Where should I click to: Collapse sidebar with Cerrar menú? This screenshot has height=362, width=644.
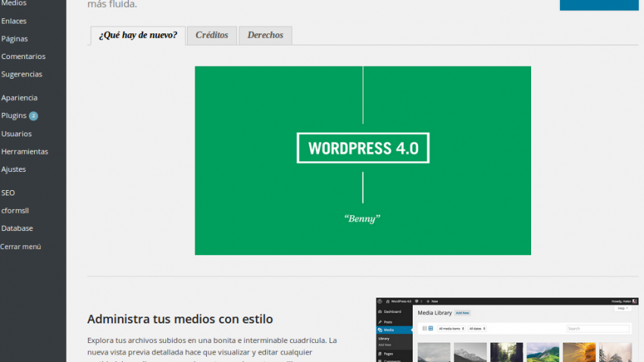pyautogui.click(x=20, y=246)
